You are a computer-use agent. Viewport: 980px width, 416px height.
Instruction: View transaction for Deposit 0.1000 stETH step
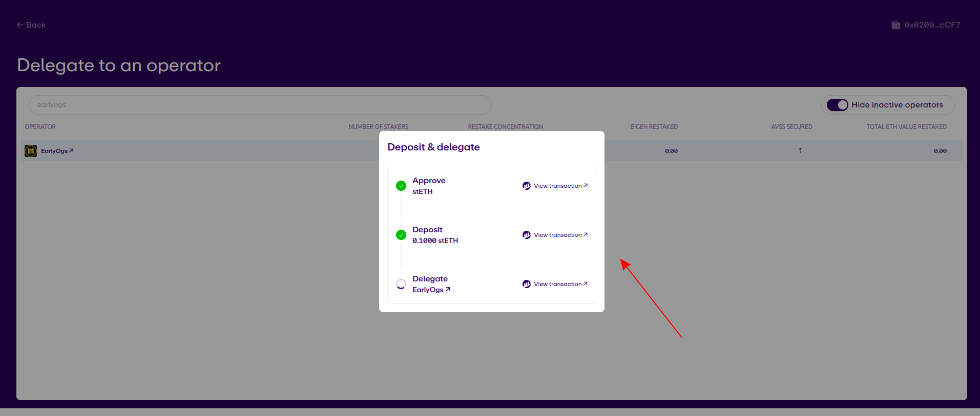point(560,235)
